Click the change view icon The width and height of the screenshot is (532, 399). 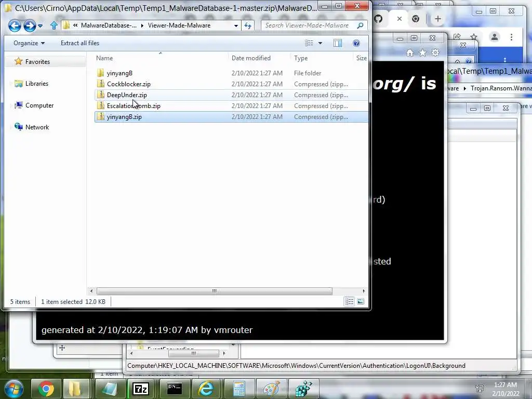coord(309,43)
